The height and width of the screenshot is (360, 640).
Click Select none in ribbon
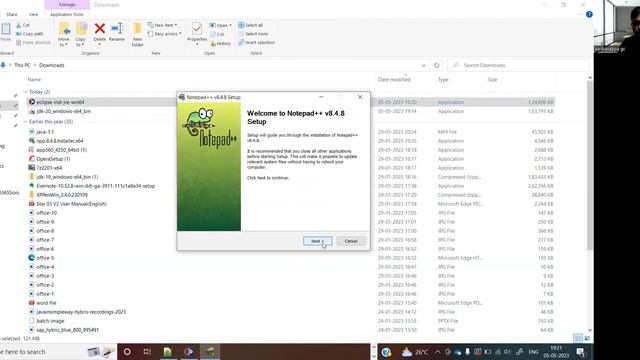(x=253, y=34)
